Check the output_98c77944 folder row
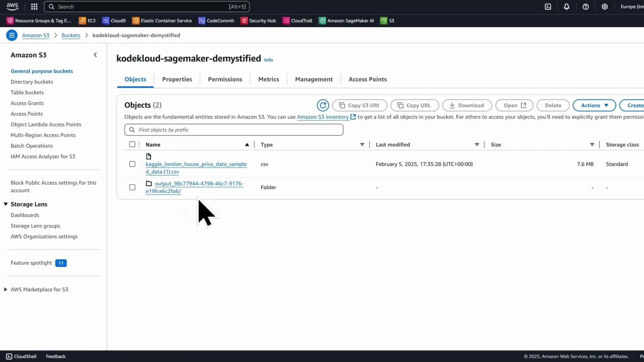This screenshot has width=644, height=362. [132, 187]
